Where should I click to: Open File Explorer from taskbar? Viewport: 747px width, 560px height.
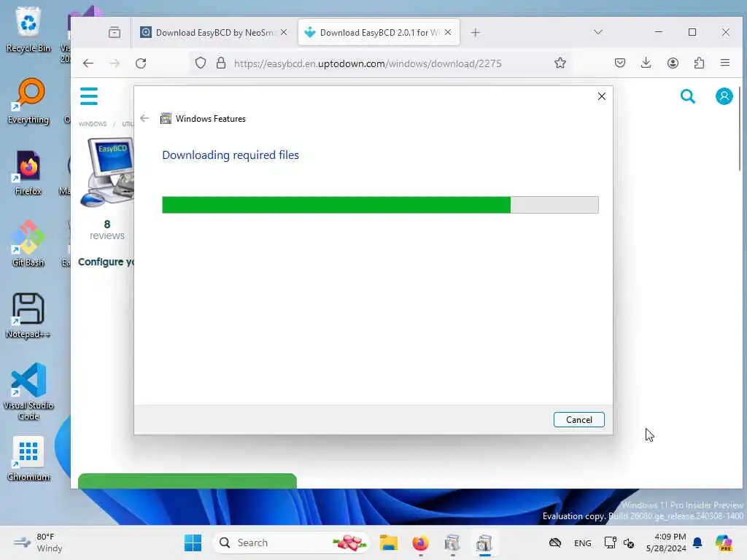click(x=389, y=542)
